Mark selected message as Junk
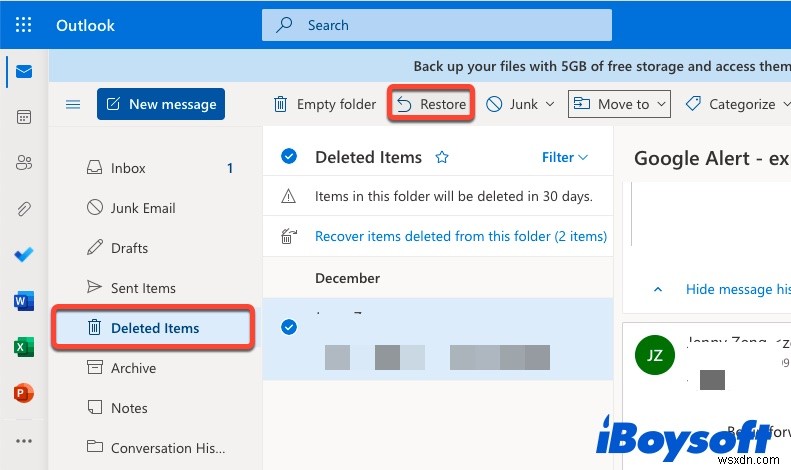Image resolution: width=791 pixels, height=470 pixels. (x=512, y=104)
